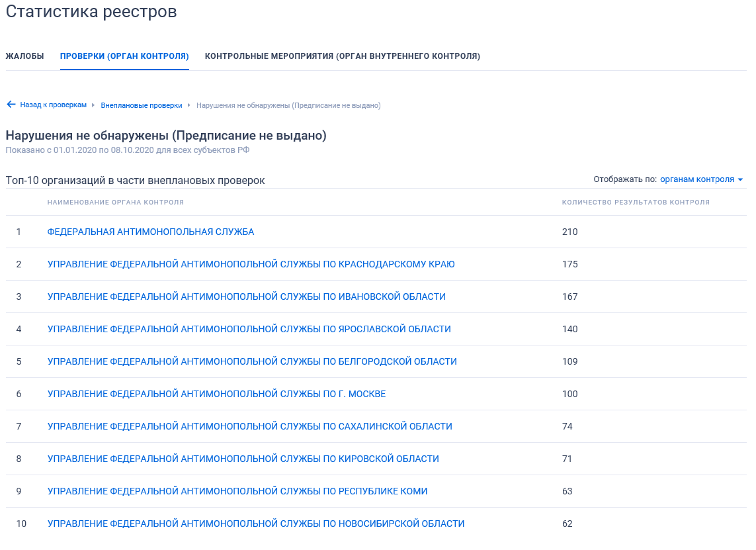Open УФАС по Республике Коми link
This screenshot has width=756, height=550.
[x=237, y=490]
